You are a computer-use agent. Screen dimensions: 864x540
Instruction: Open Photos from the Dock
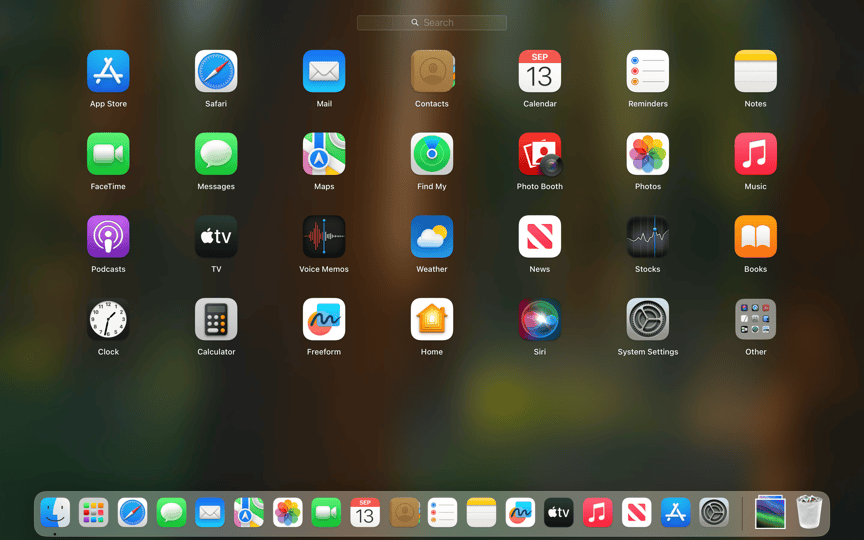(288, 512)
